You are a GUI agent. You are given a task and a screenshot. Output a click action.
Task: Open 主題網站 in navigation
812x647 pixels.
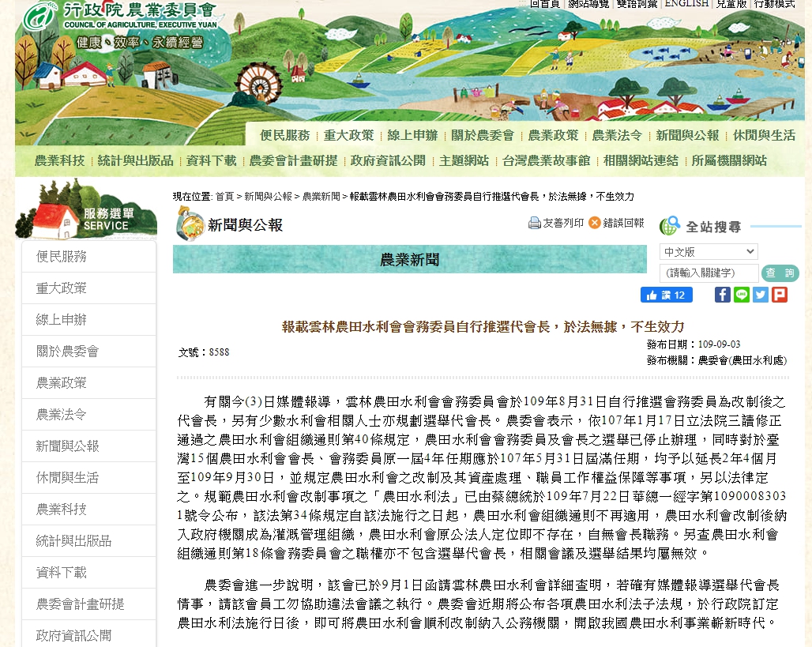tap(464, 160)
